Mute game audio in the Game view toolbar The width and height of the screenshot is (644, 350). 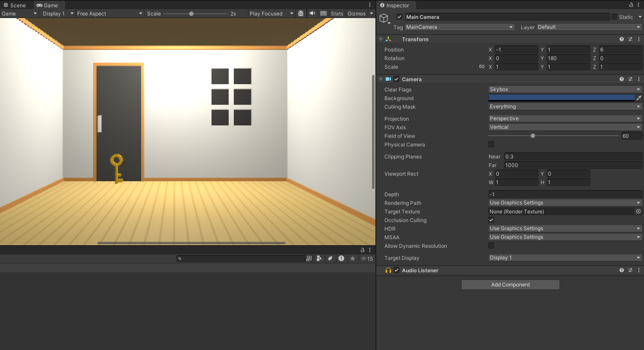tap(312, 13)
